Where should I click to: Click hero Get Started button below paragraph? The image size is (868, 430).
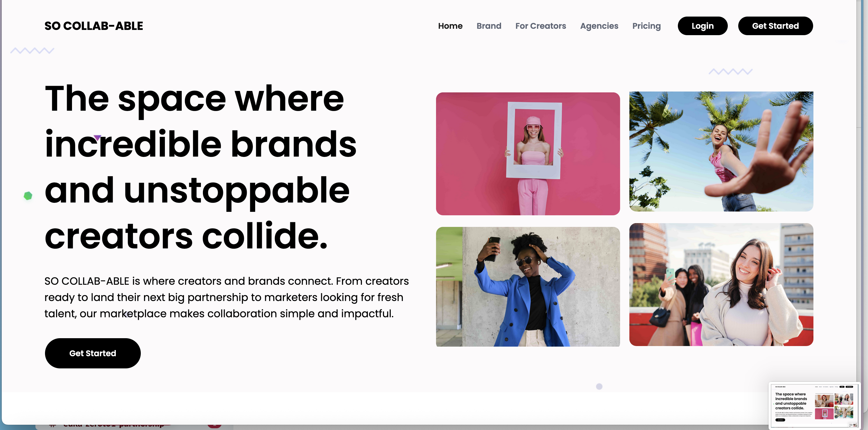[x=93, y=353]
